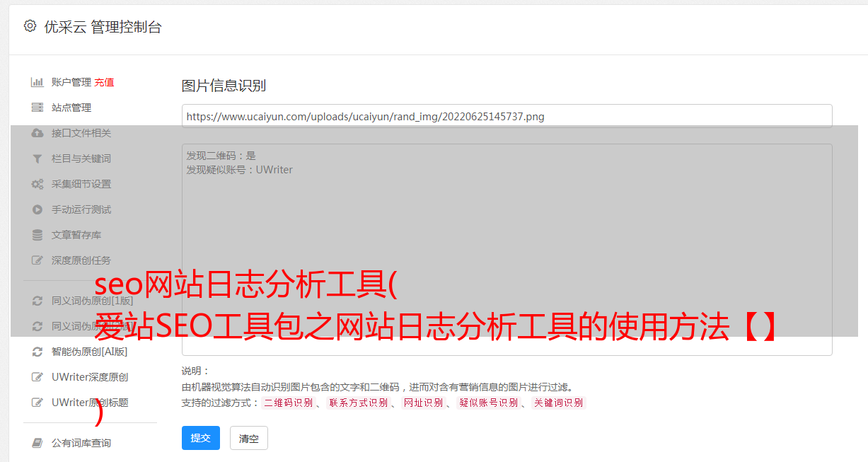Click the blue 提交 submit button
Screen dimensions: 868x462
pyautogui.click(x=201, y=438)
